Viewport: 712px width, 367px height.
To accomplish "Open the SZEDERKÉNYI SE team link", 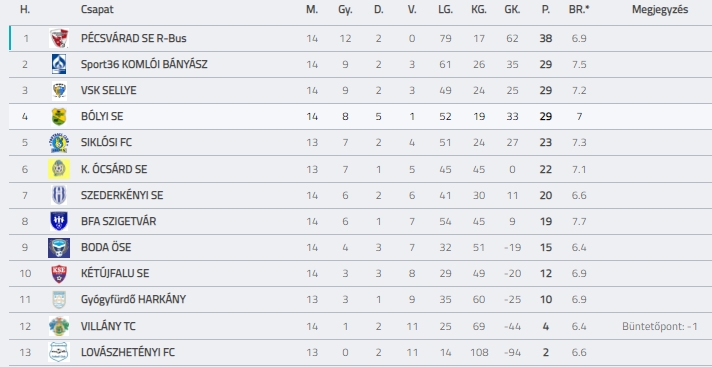I will pos(122,195).
